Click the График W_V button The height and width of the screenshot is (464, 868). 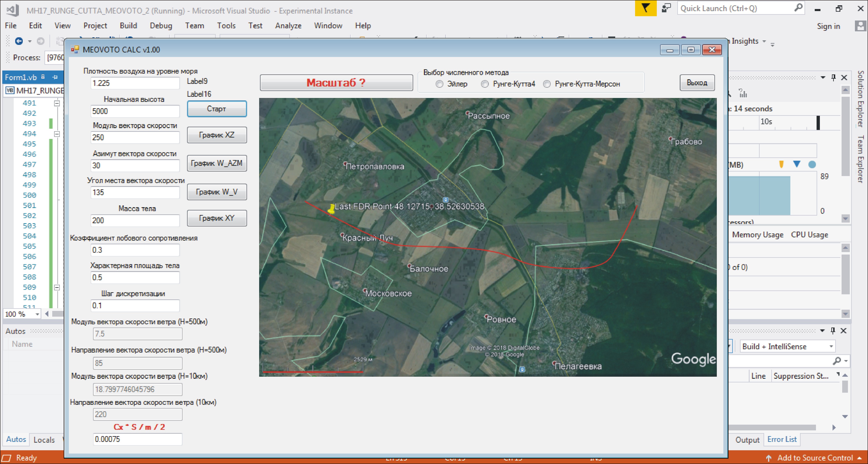pyautogui.click(x=217, y=192)
